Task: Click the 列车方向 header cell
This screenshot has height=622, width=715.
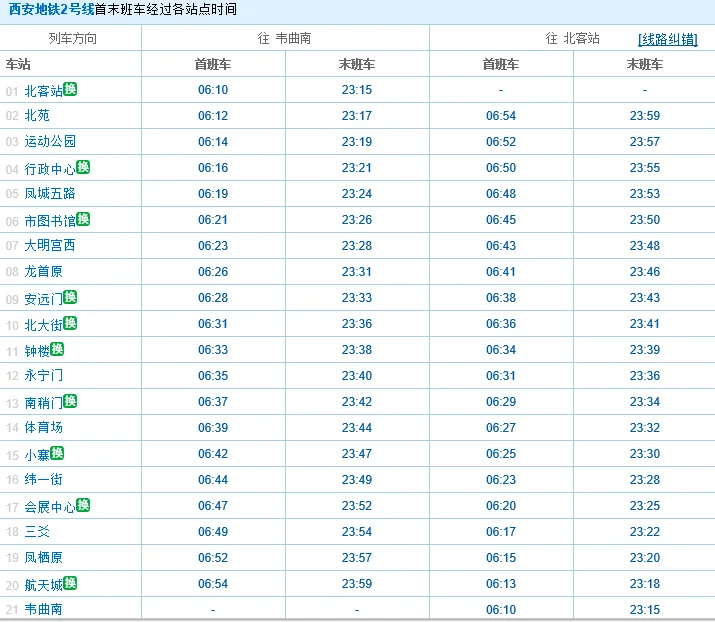Action: 73,38
